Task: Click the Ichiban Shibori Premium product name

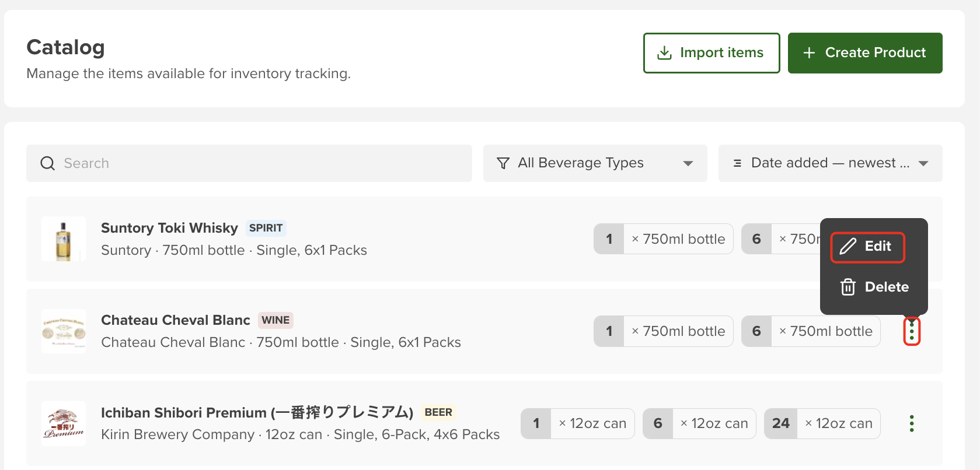Action: (x=257, y=412)
